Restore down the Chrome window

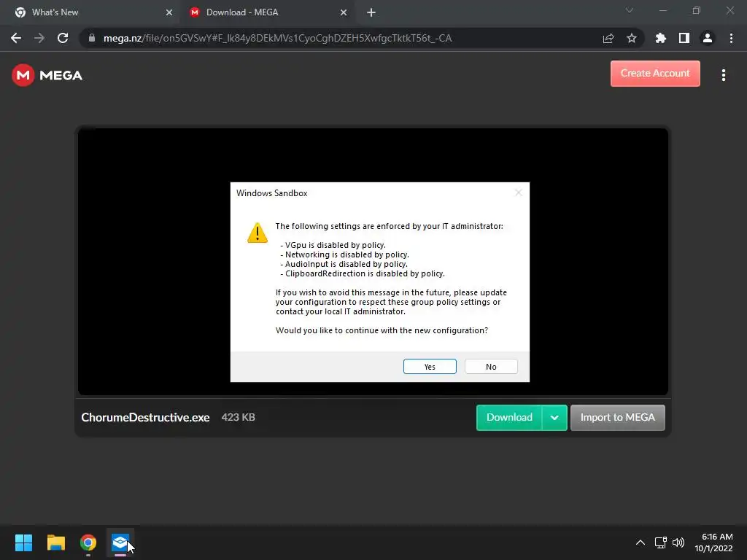coord(697,10)
